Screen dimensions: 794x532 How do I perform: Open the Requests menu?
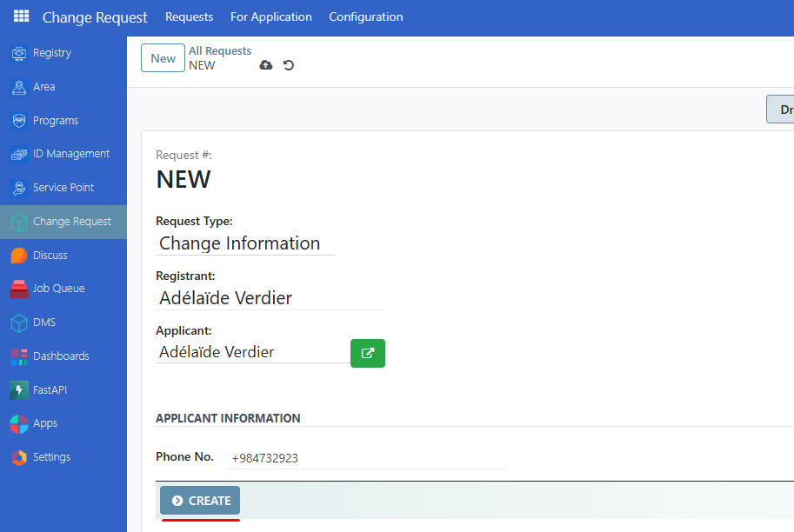[189, 17]
